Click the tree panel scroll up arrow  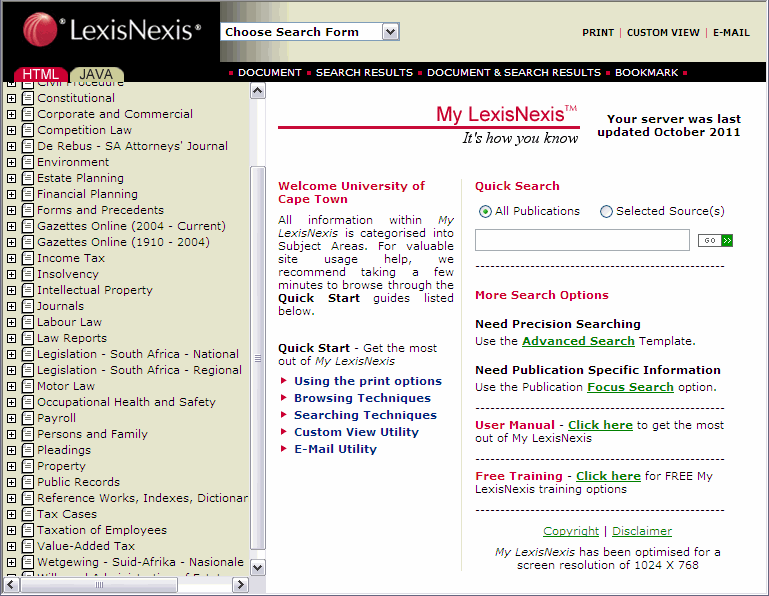[x=258, y=91]
